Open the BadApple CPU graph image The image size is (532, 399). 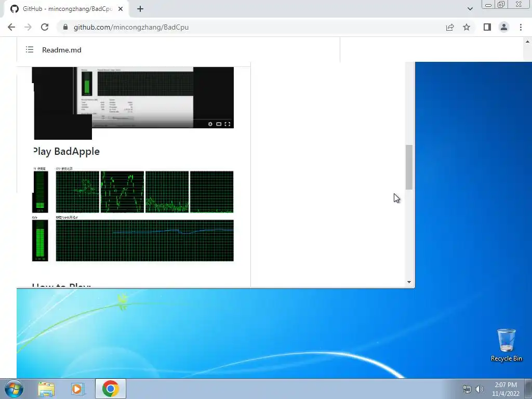132,215
